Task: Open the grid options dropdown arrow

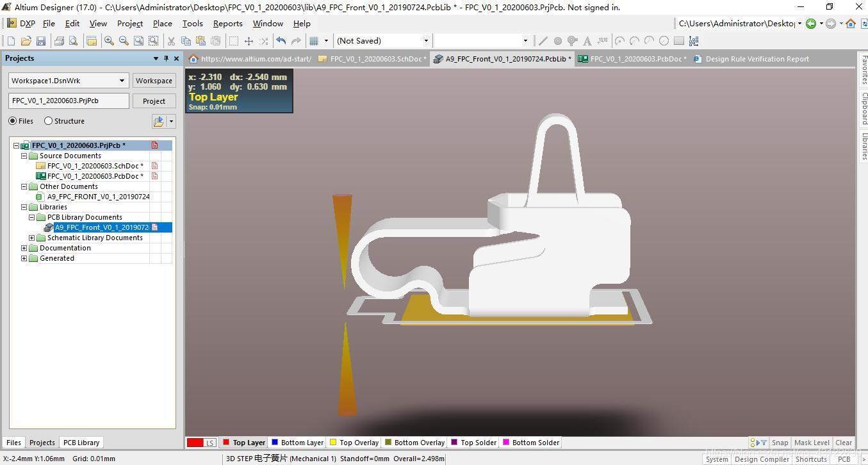Action: (x=326, y=41)
